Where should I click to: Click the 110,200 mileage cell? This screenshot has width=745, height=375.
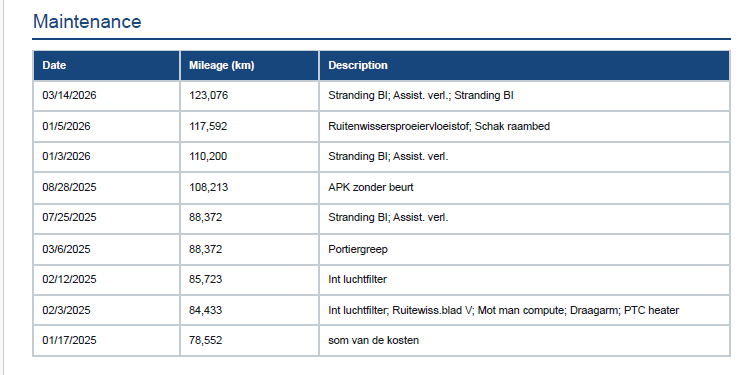(249, 156)
